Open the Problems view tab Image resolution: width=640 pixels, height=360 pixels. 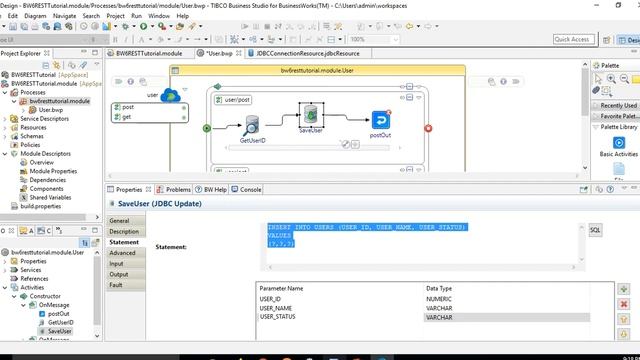(x=174, y=189)
